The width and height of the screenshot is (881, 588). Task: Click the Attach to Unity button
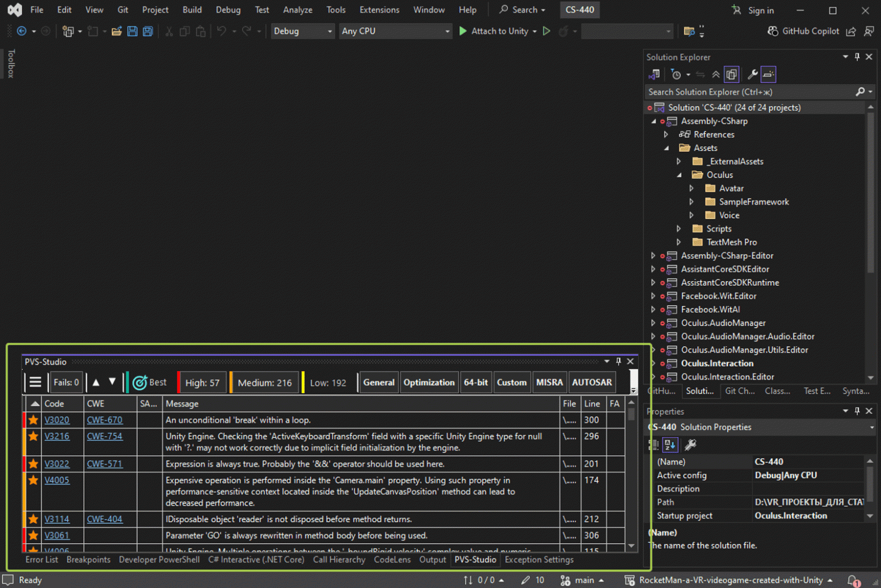[x=494, y=32]
